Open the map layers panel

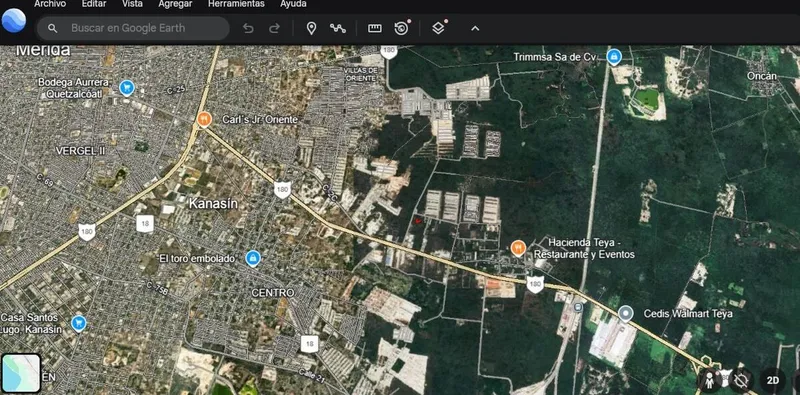(439, 28)
